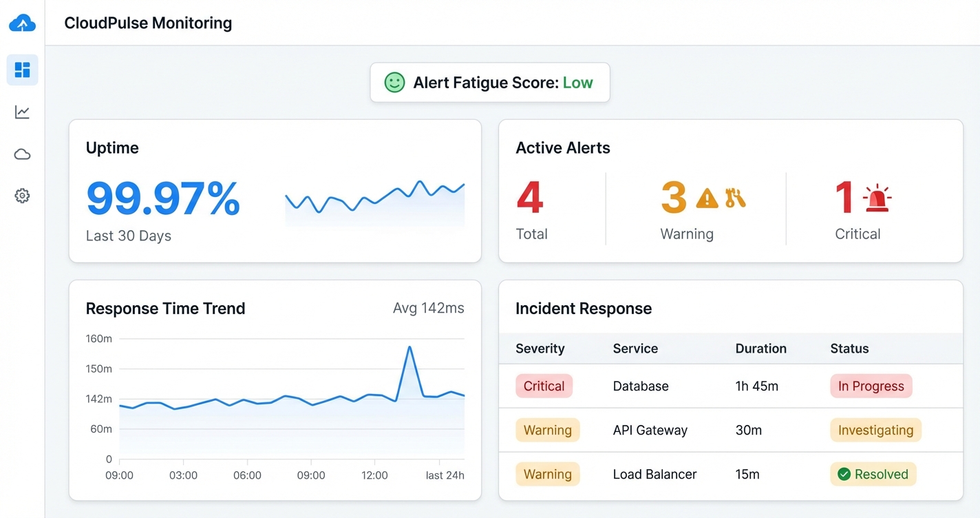Click the green smiley on the fatigue score

[394, 82]
